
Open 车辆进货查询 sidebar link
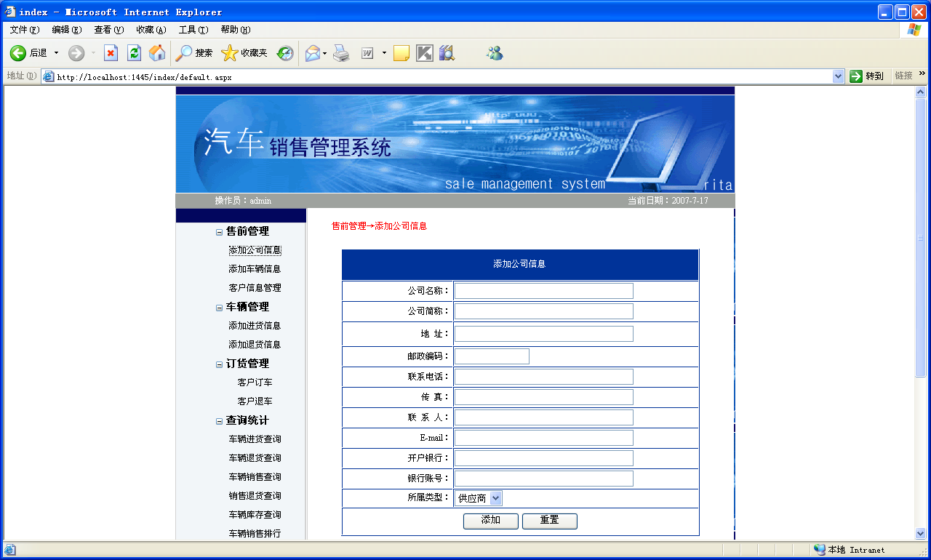pyautogui.click(x=255, y=439)
